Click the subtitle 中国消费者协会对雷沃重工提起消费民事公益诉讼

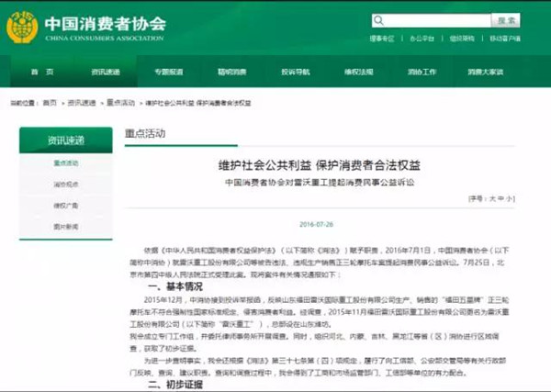point(320,183)
